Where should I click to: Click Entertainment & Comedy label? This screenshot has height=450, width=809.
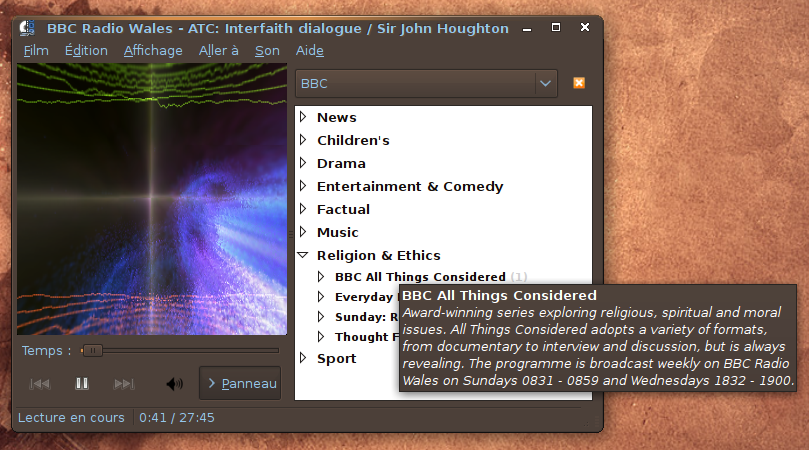coord(410,186)
